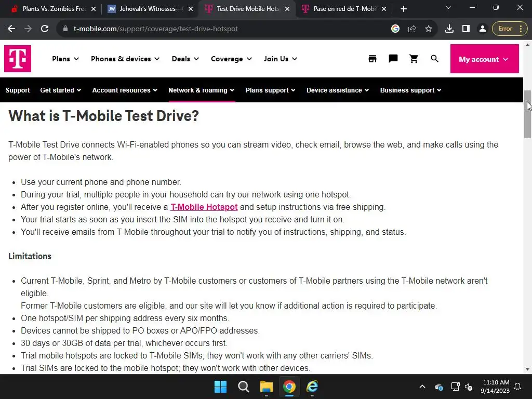Click the site info lock icon
This screenshot has width=532, height=399.
(65, 29)
